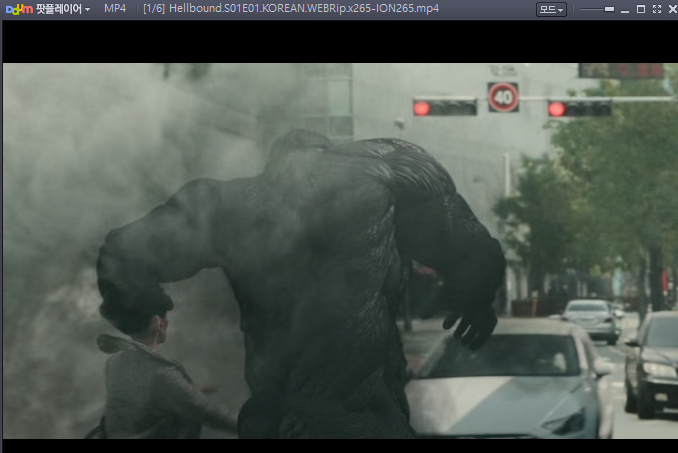Click the window opacity slider handle
This screenshot has width=678, height=453.
click(x=609, y=9)
